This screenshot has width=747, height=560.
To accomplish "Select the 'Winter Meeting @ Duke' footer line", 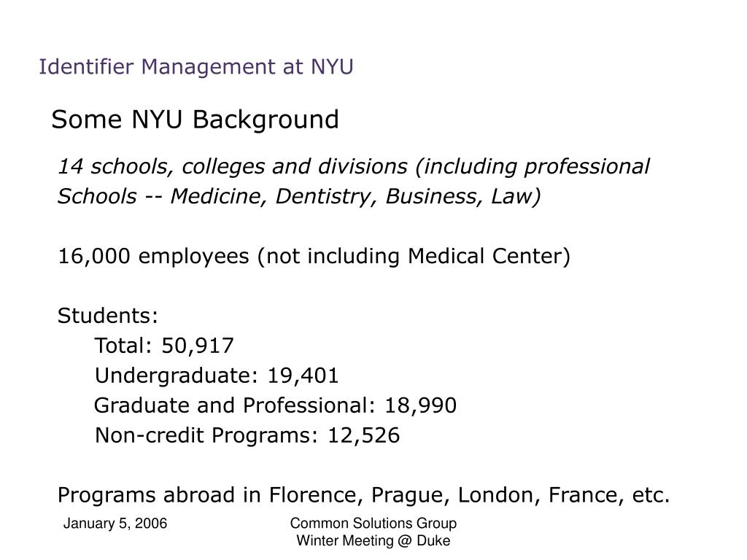I will click(373, 540).
